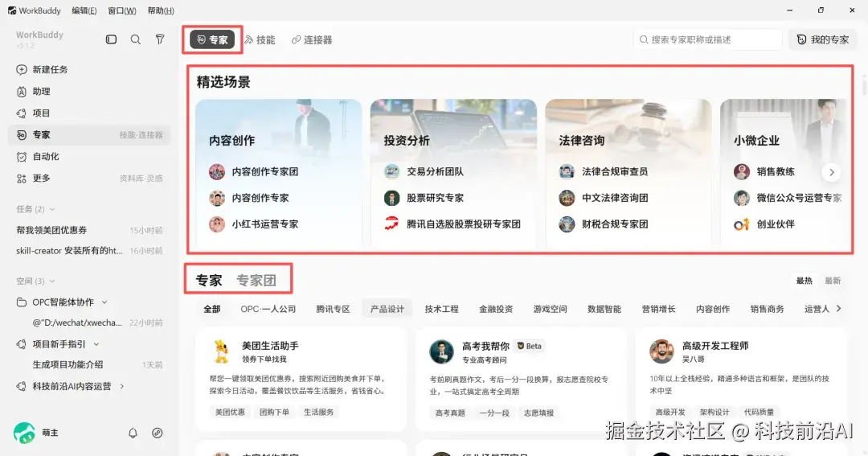Select the 产品设计 category filter
The width and height of the screenshot is (868, 456).
pos(387,309)
